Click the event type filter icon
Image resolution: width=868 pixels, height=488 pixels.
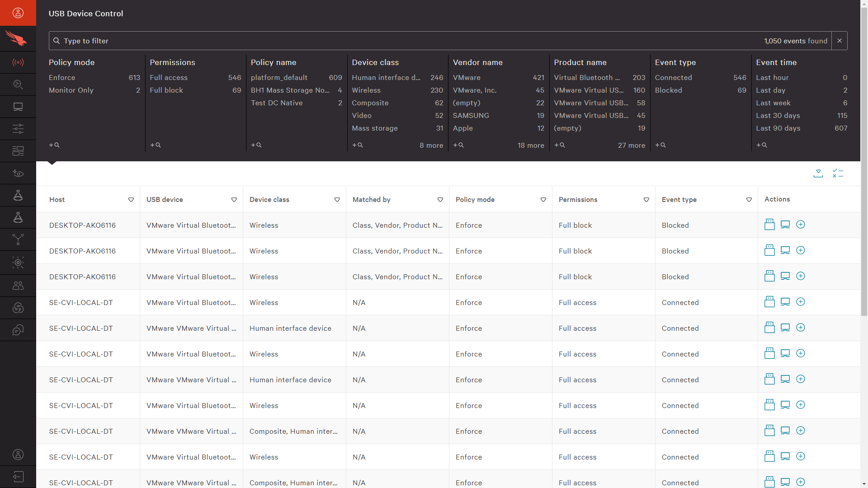[749, 199]
